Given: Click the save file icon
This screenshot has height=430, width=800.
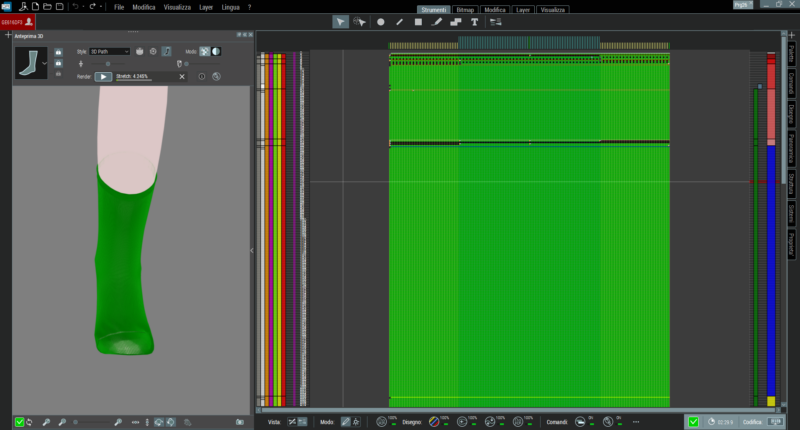Looking at the screenshot, I should tap(60, 7).
